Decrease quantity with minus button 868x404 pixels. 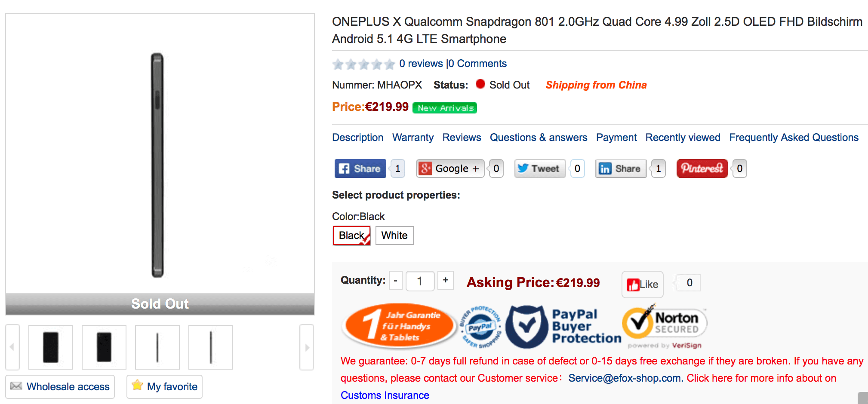pyautogui.click(x=396, y=281)
